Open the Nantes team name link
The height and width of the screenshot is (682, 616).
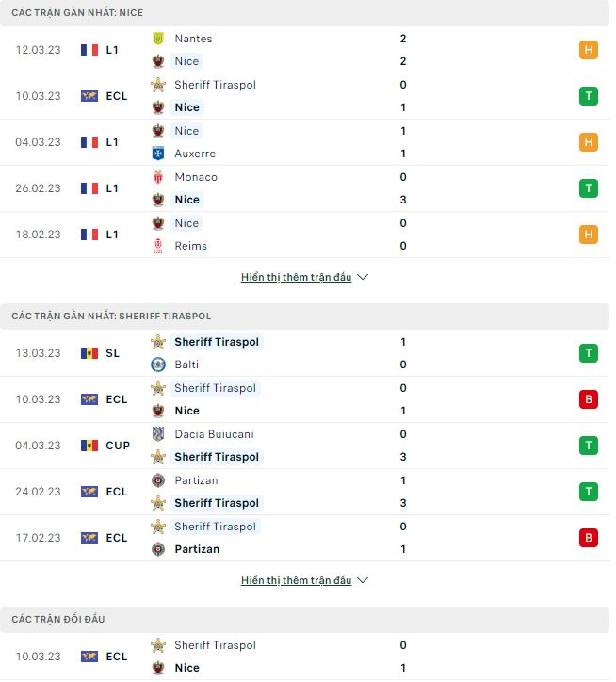(x=193, y=39)
